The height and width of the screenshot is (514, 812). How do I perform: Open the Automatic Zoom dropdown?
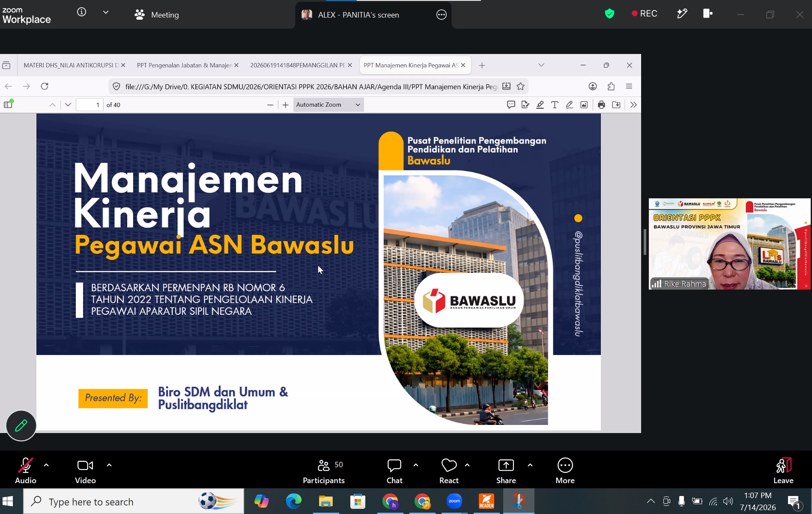tap(328, 105)
